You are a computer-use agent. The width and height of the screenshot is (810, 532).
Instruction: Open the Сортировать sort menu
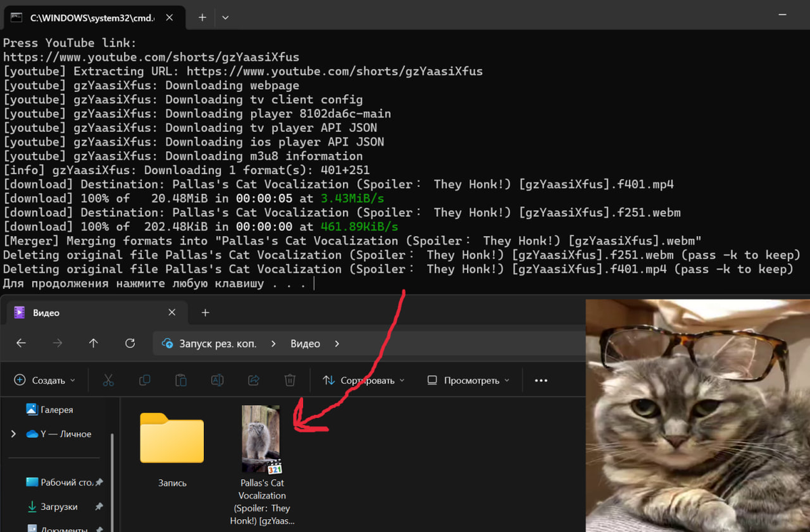(x=363, y=381)
